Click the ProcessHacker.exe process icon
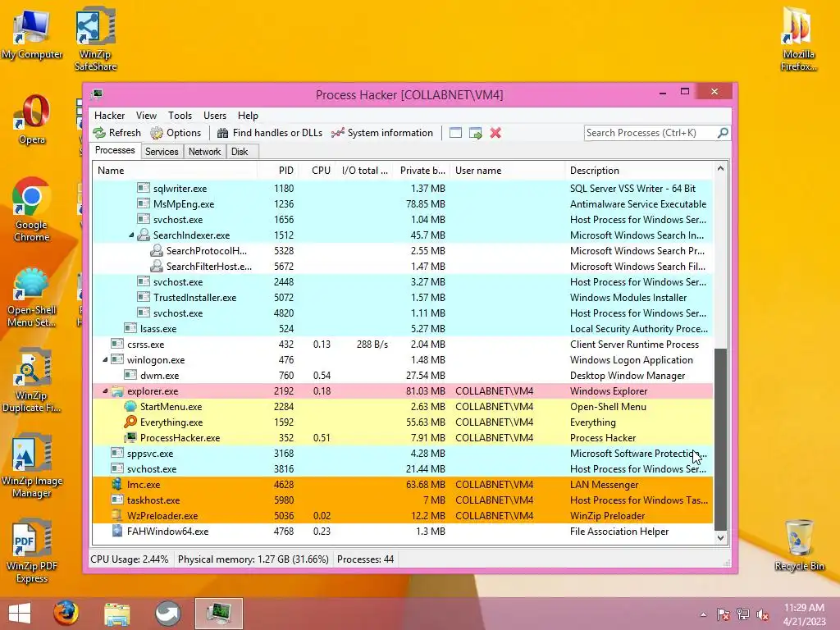This screenshot has width=840, height=630. pyautogui.click(x=130, y=438)
